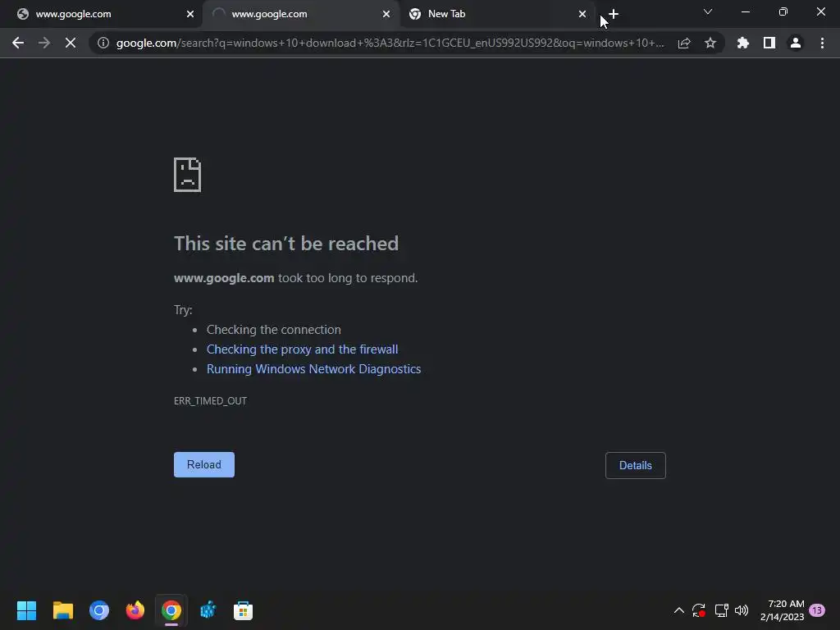
Task: Stop loading the page
Action: [x=71, y=43]
